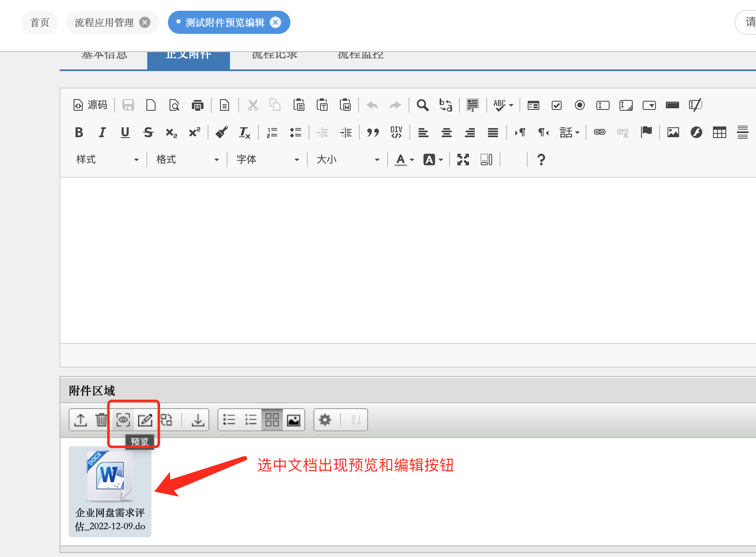Viewport: 756px width, 557px height.
Task: Select the 企业网盘需求评估 docx attachment
Action: coord(110,491)
